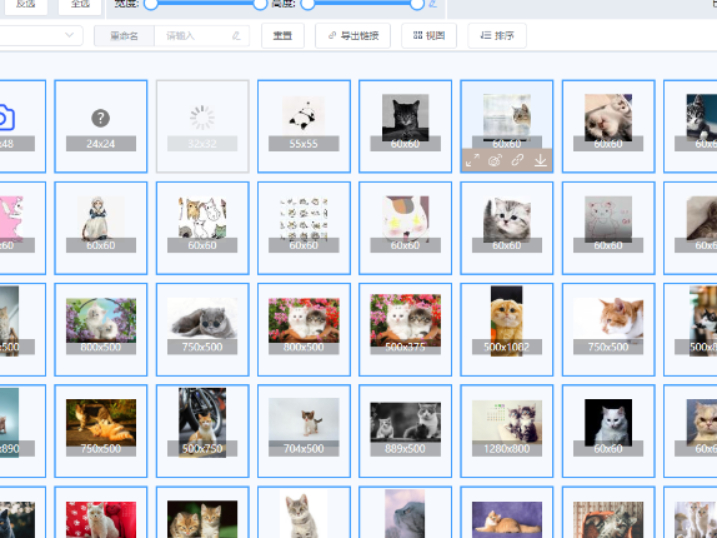Select the orange cats lying 750x500 thumbnail

point(101,431)
